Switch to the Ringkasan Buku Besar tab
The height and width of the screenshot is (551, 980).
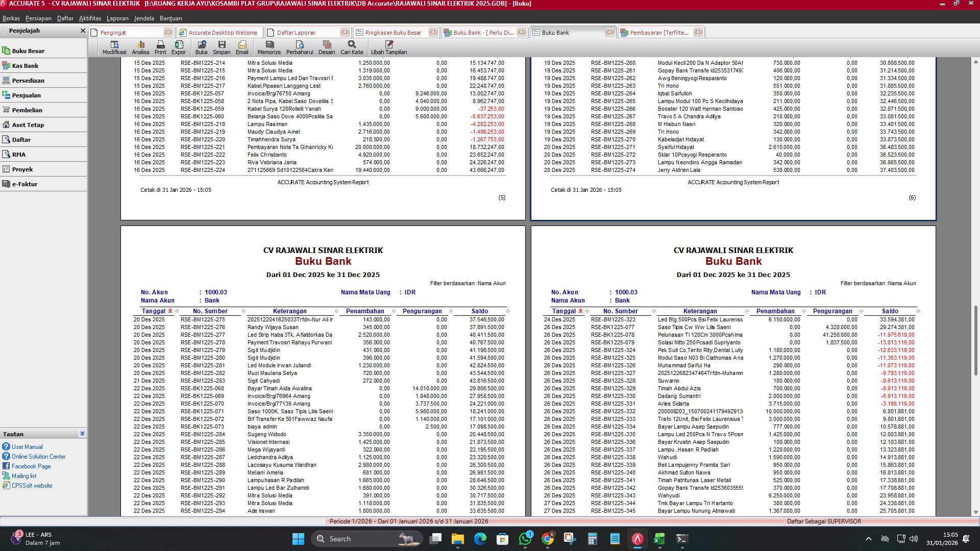coord(393,32)
